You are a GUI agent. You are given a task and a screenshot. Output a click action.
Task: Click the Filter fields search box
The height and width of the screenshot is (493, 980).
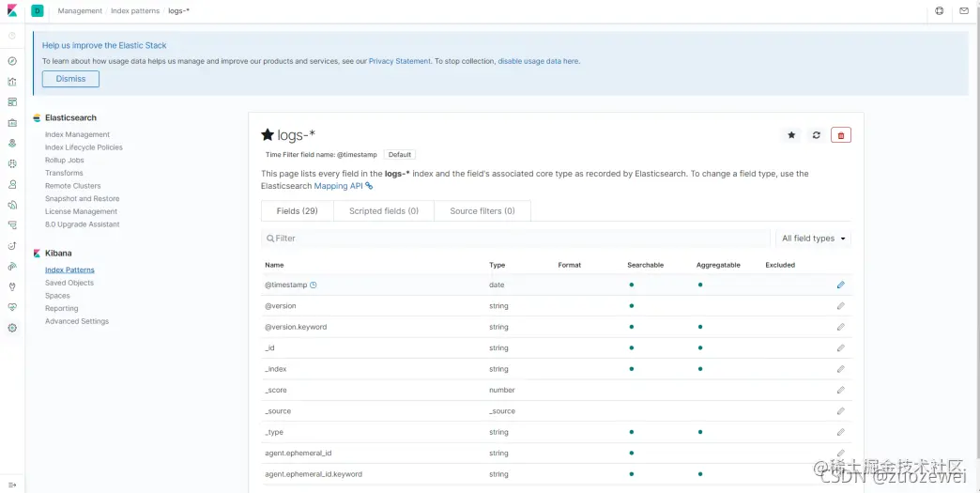point(515,239)
